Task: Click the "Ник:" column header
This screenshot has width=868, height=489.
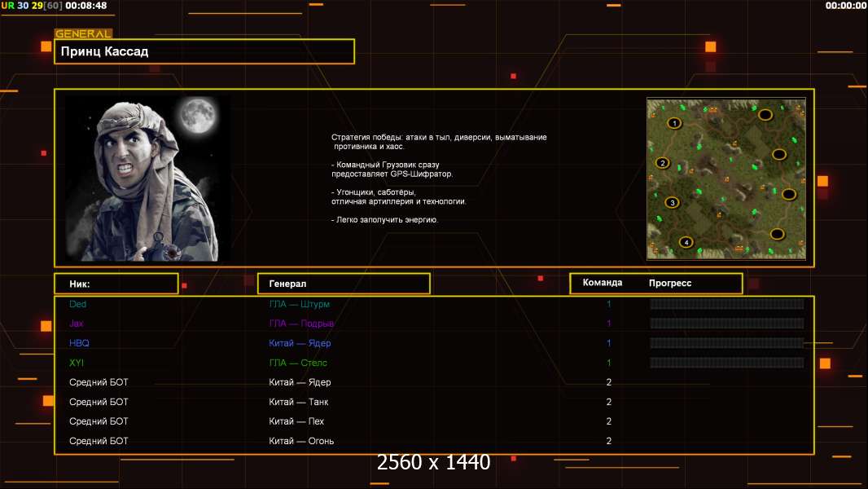Action: (x=116, y=284)
